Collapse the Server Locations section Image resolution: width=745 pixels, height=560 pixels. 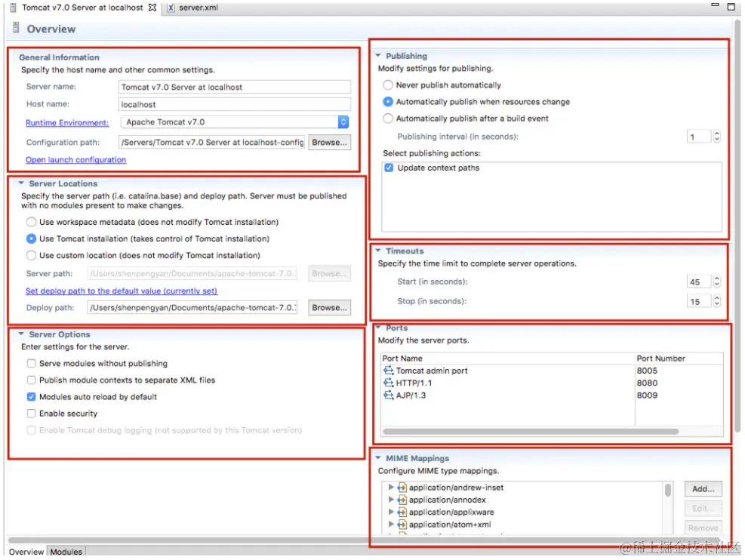(x=21, y=183)
